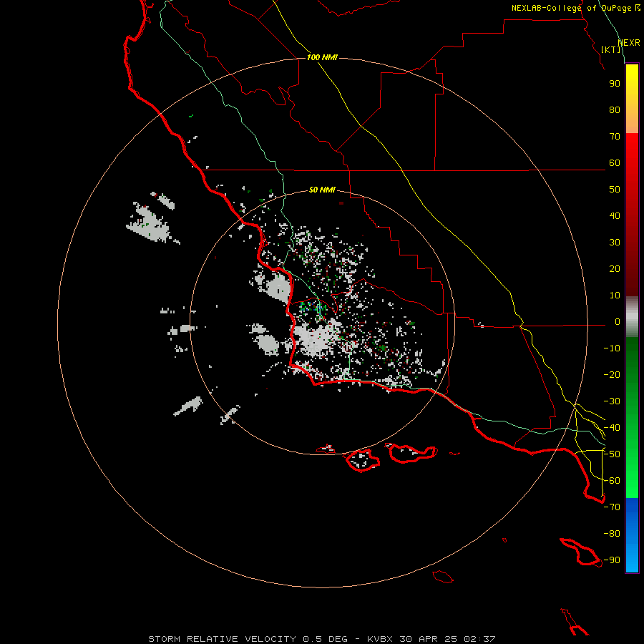Click the positive 40 scale label
644x644 pixels.
pos(615,216)
